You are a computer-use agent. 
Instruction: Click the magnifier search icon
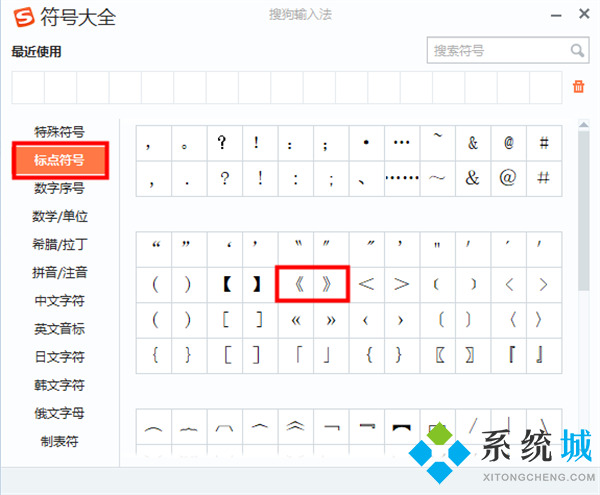(x=577, y=50)
